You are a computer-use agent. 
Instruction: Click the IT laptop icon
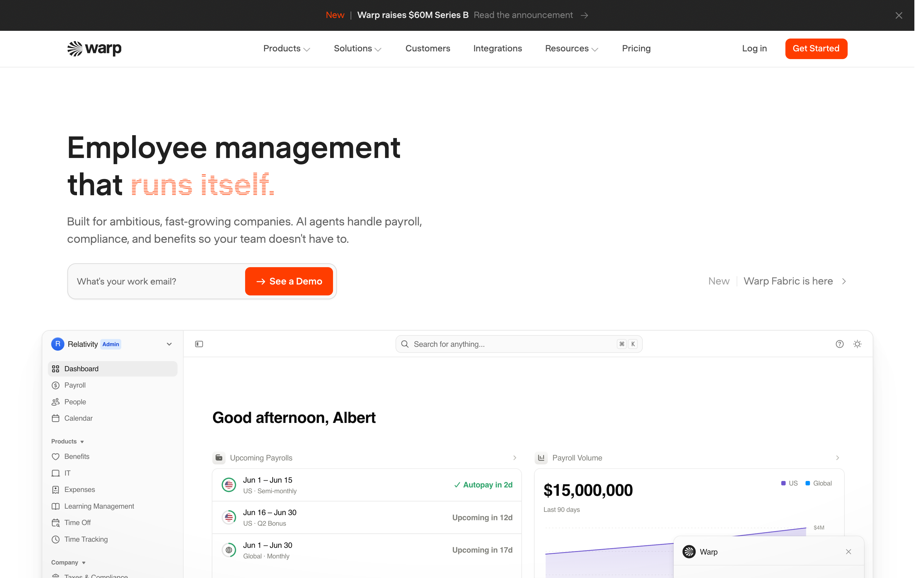[x=56, y=473]
